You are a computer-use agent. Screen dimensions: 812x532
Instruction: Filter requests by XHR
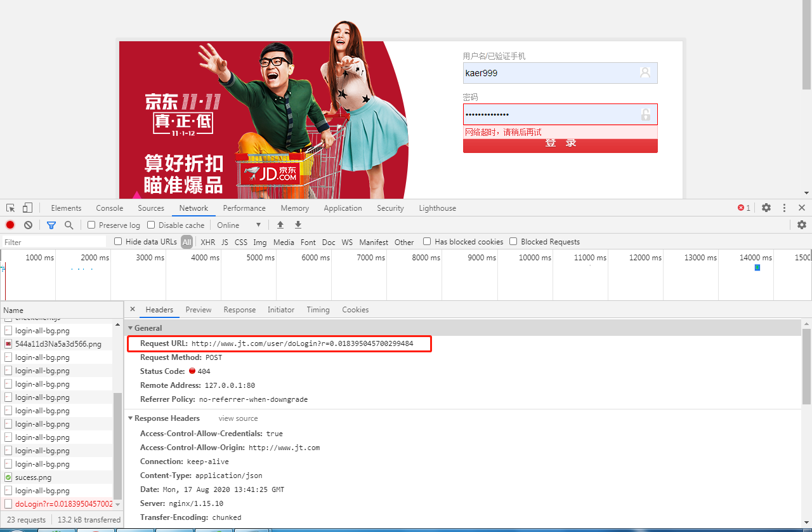point(208,242)
